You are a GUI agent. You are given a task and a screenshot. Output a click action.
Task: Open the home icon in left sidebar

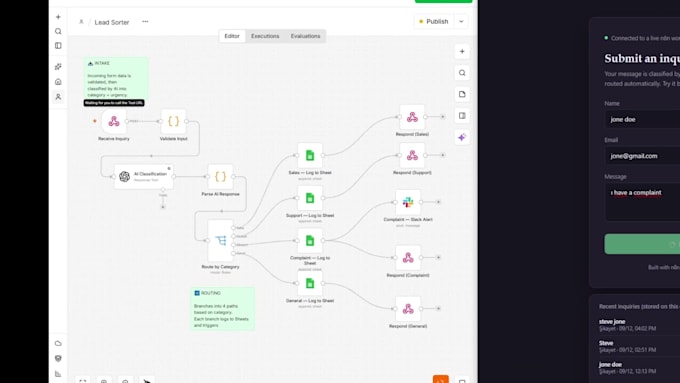[58, 82]
